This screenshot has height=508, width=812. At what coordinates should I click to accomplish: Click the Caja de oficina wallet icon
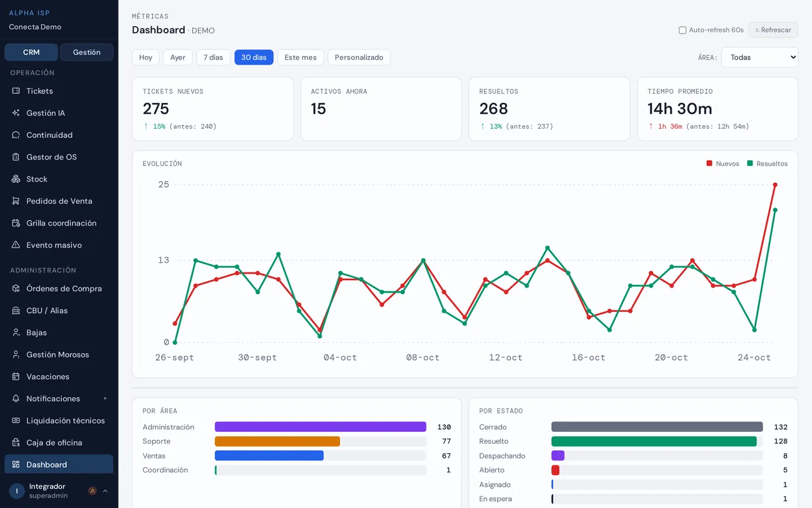(16, 443)
